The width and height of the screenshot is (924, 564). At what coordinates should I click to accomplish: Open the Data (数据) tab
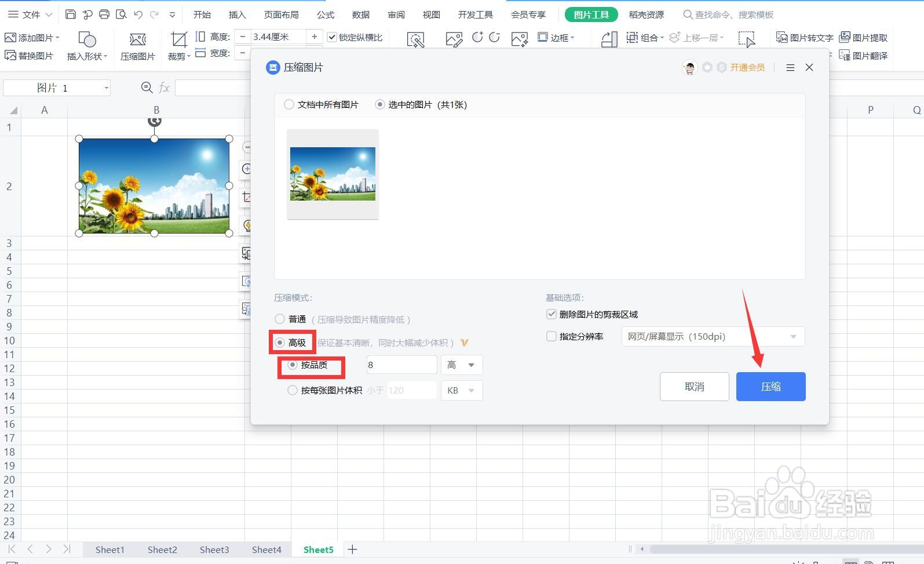point(361,14)
